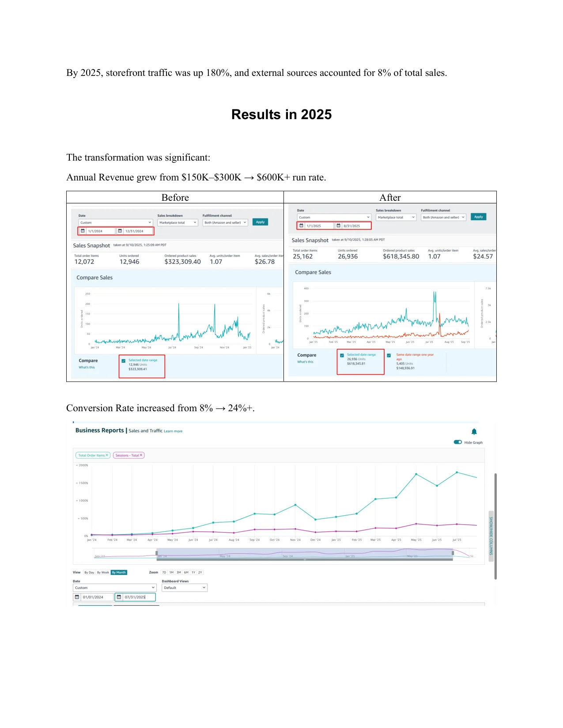Set zoom to 7D
563x728 pixels.
[x=164, y=572]
